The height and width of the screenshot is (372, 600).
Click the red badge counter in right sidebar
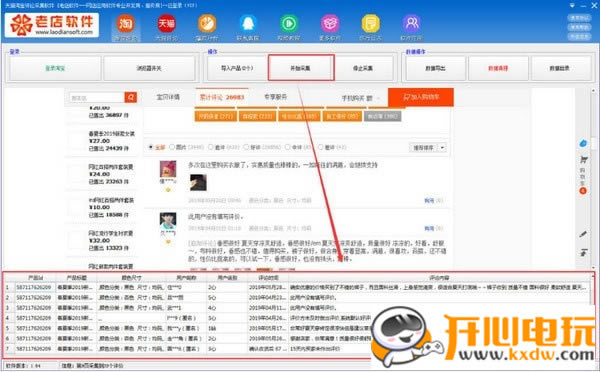coord(583,190)
